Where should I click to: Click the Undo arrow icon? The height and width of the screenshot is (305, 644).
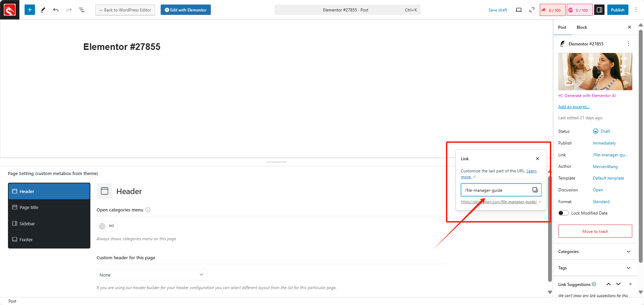pos(56,10)
